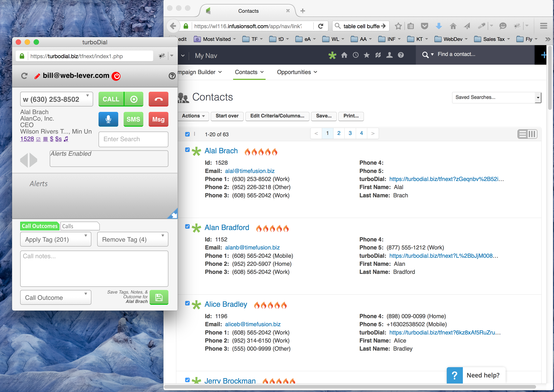Click the Call notes text area
This screenshot has height=392, width=554.
[94, 268]
